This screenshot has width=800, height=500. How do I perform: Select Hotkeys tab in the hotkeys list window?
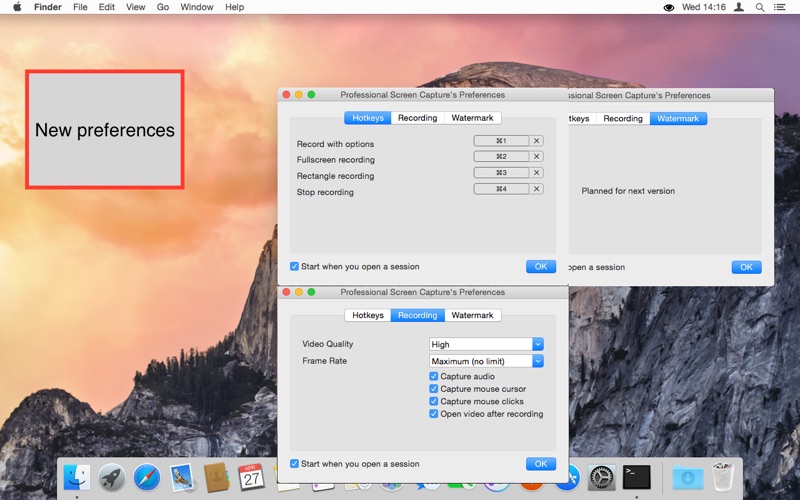click(x=368, y=118)
